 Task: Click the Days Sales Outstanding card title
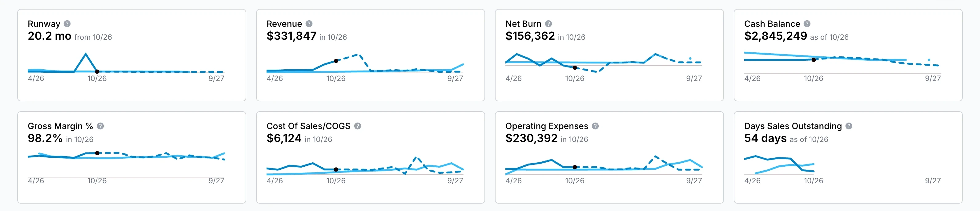(793, 126)
